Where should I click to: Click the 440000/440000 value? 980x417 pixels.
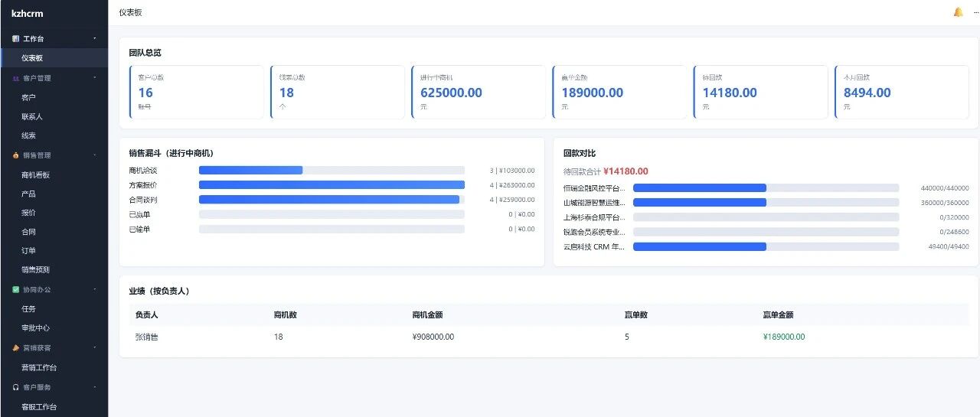tap(945, 188)
